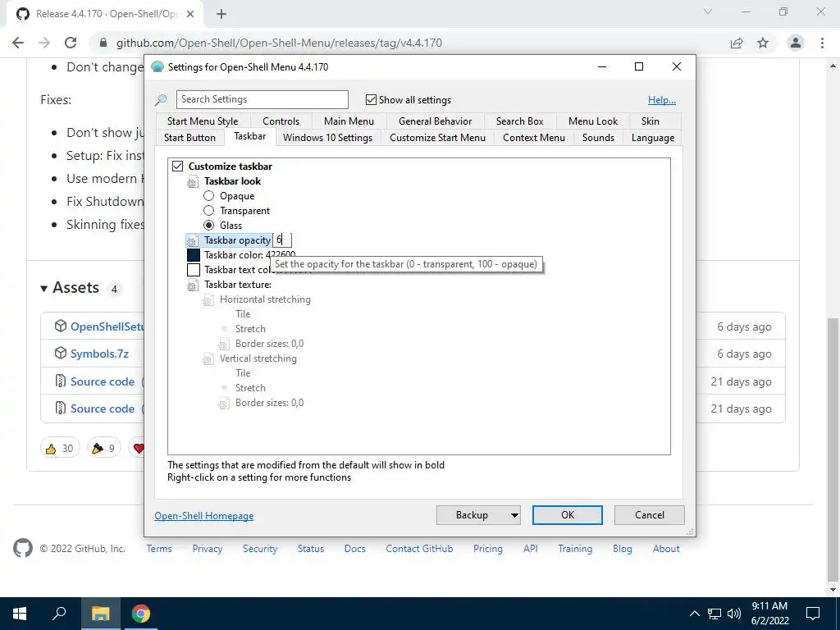Open the Open-Shell Homepage link
The width and height of the screenshot is (840, 630).
pyautogui.click(x=204, y=516)
